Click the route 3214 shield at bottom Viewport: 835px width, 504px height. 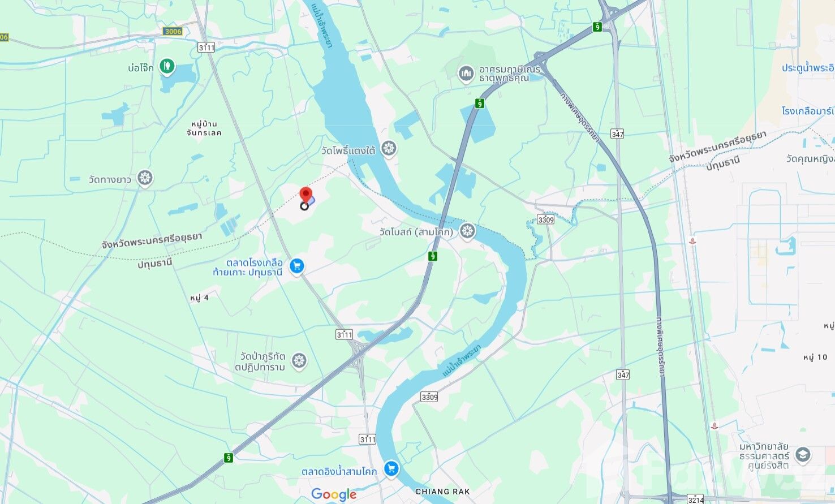[696, 499]
